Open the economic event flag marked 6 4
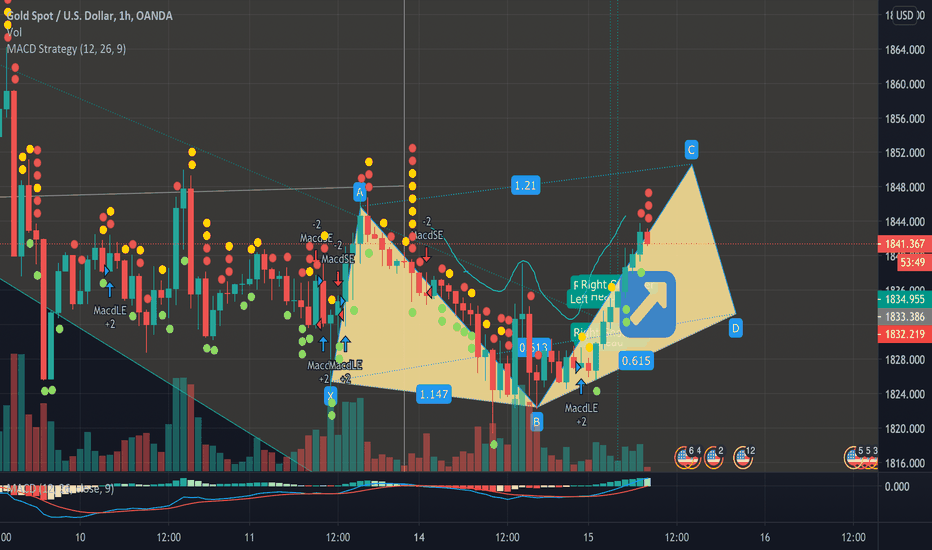Screen dimensions: 932x550 pos(688,457)
